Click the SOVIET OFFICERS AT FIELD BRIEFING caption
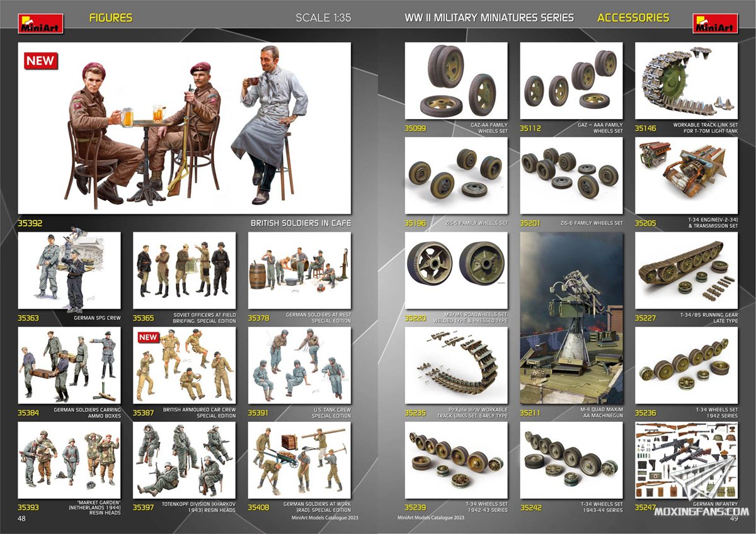The image size is (756, 534). 205,318
